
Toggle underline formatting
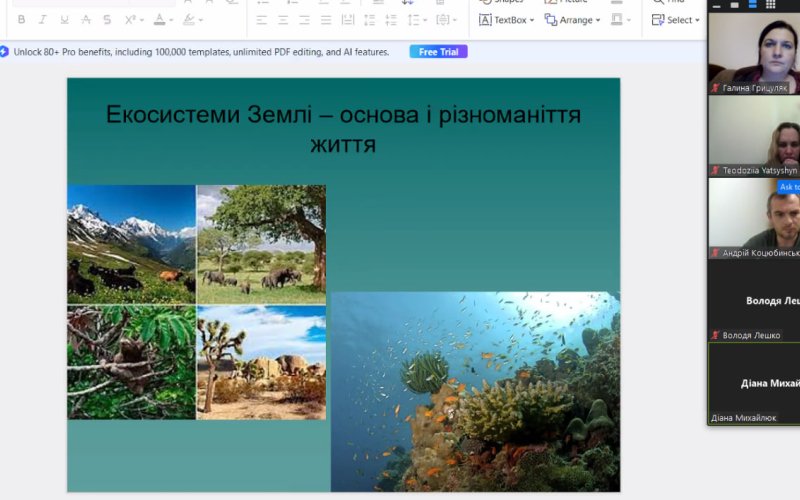click(64, 20)
